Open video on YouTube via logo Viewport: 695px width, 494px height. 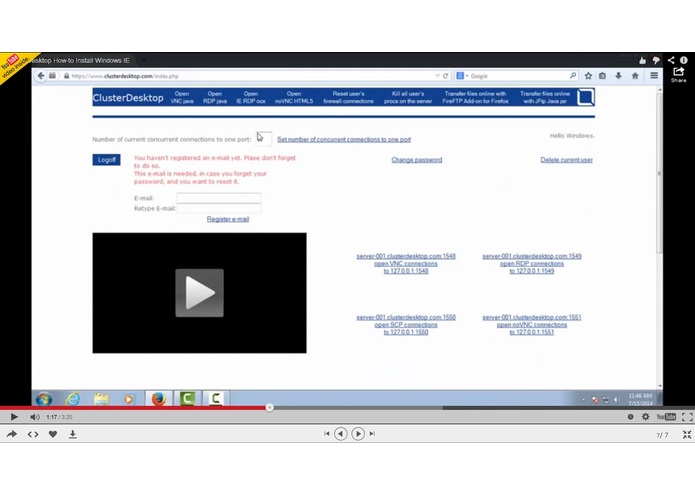(x=666, y=416)
